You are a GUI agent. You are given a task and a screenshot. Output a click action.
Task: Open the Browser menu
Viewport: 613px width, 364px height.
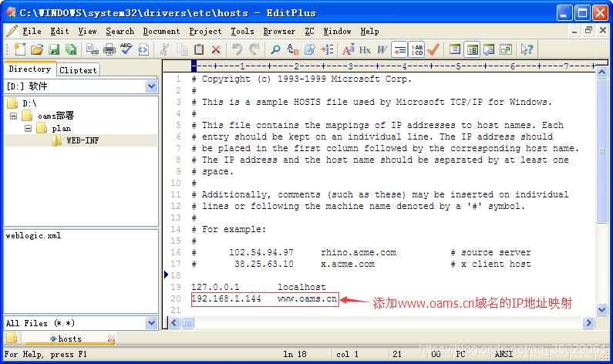[279, 31]
